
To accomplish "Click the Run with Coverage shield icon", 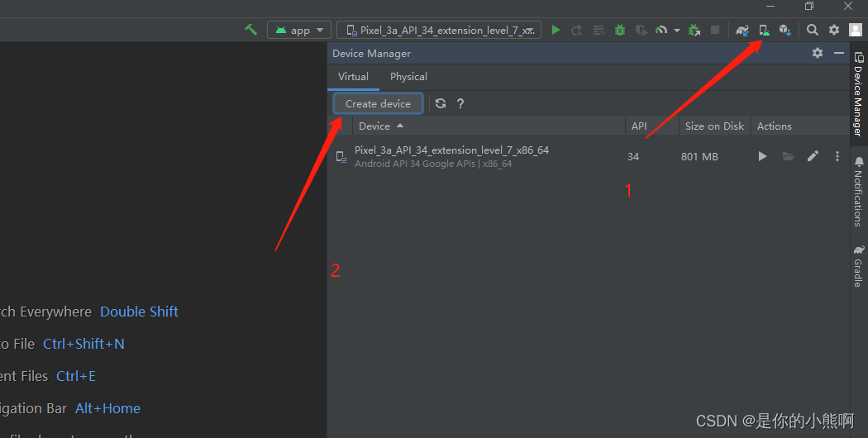I will pos(641,30).
